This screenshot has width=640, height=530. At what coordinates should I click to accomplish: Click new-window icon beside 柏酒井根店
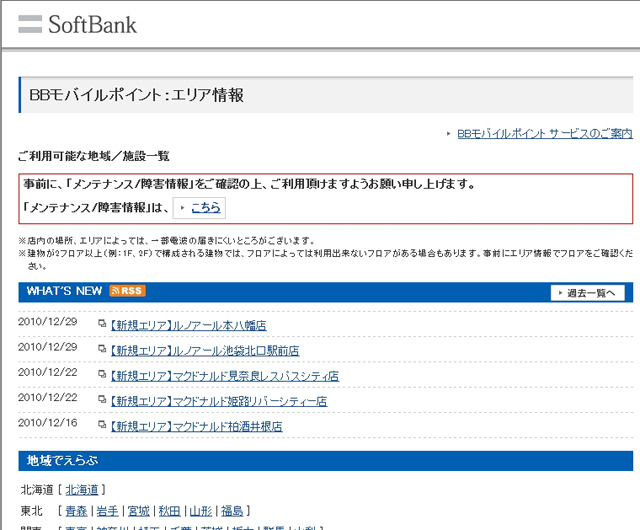click(x=102, y=425)
